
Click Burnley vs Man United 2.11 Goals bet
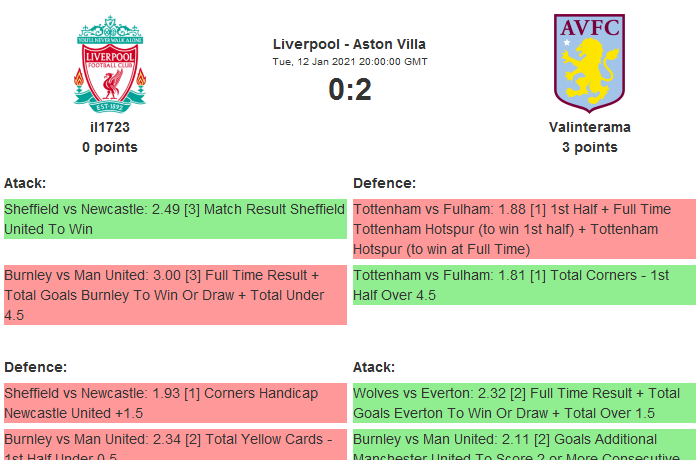click(523, 446)
